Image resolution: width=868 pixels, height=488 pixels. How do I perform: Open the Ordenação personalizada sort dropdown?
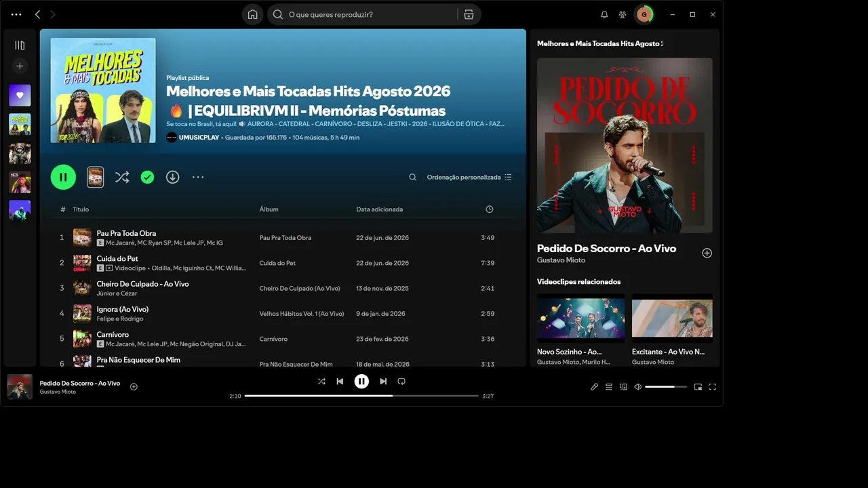tap(469, 177)
